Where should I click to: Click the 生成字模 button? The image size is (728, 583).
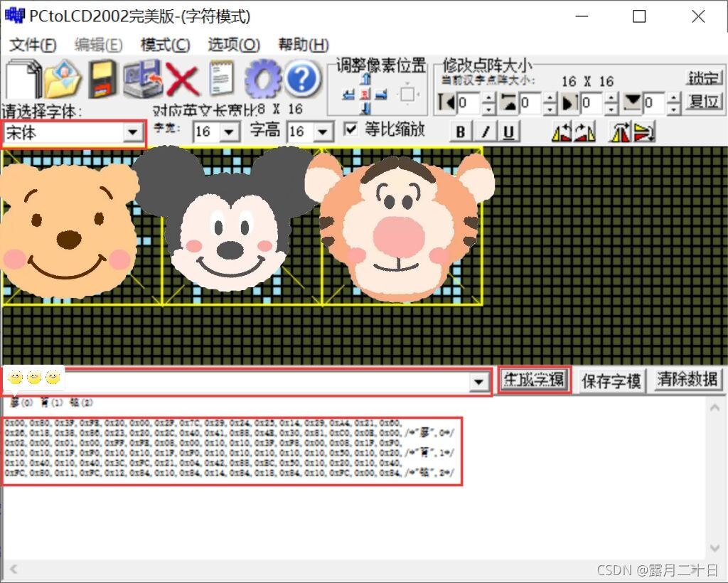[x=534, y=380]
